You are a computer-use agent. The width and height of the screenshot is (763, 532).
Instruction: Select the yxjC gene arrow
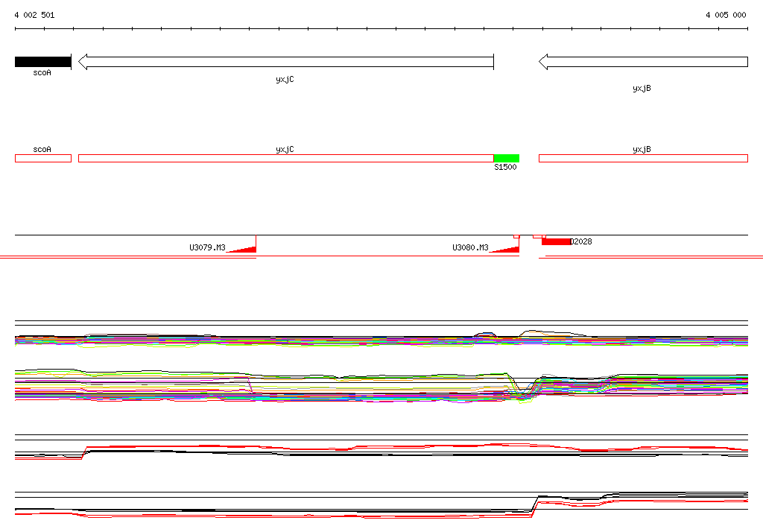click(286, 62)
